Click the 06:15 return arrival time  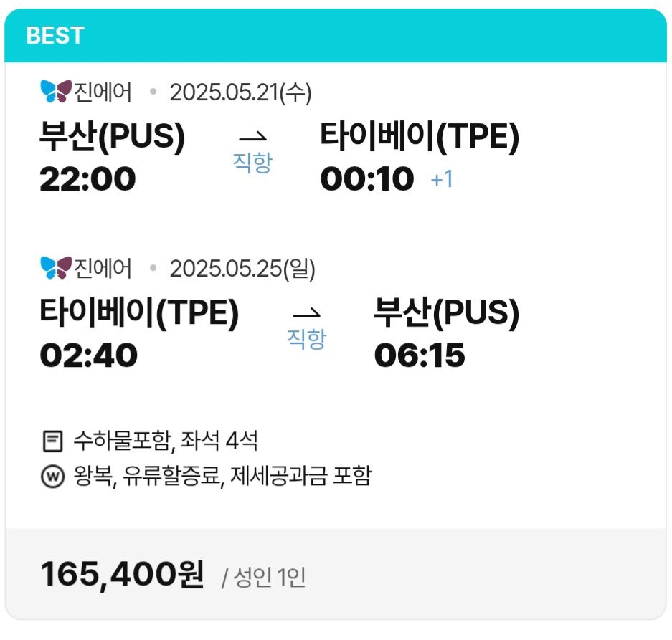[420, 355]
